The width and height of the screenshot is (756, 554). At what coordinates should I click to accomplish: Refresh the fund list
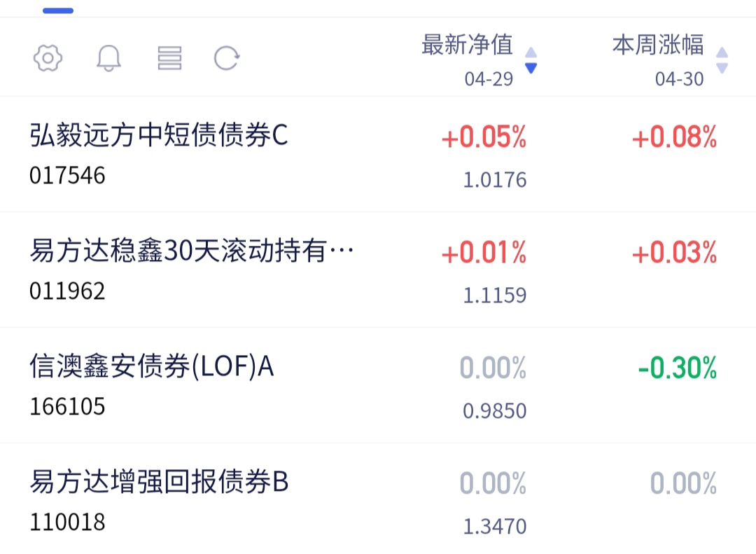[227, 58]
